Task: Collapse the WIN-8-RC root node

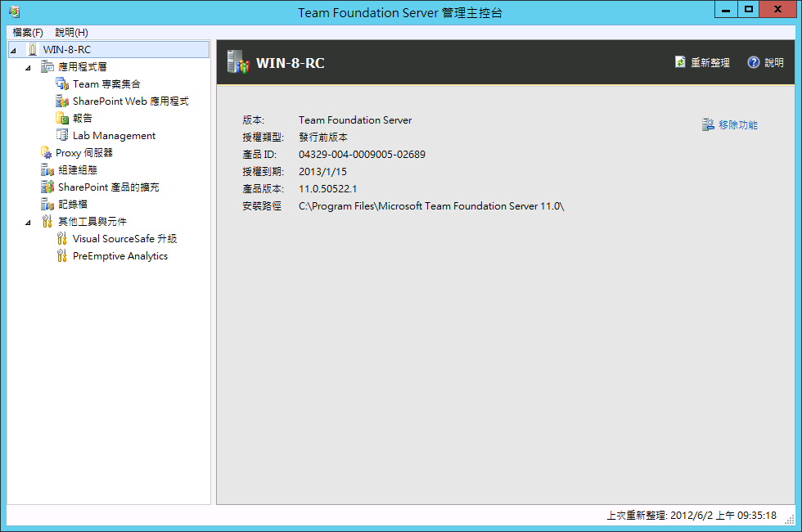Action: pyautogui.click(x=14, y=50)
